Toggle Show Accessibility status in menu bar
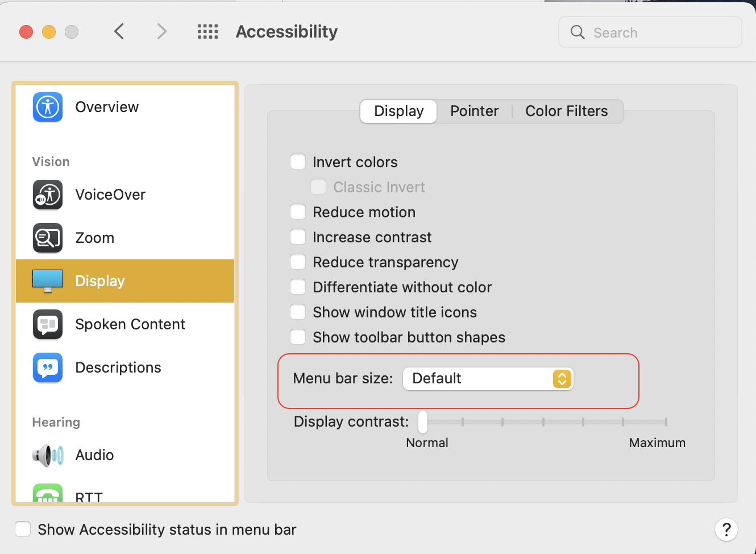Image resolution: width=756 pixels, height=554 pixels. pos(23,530)
